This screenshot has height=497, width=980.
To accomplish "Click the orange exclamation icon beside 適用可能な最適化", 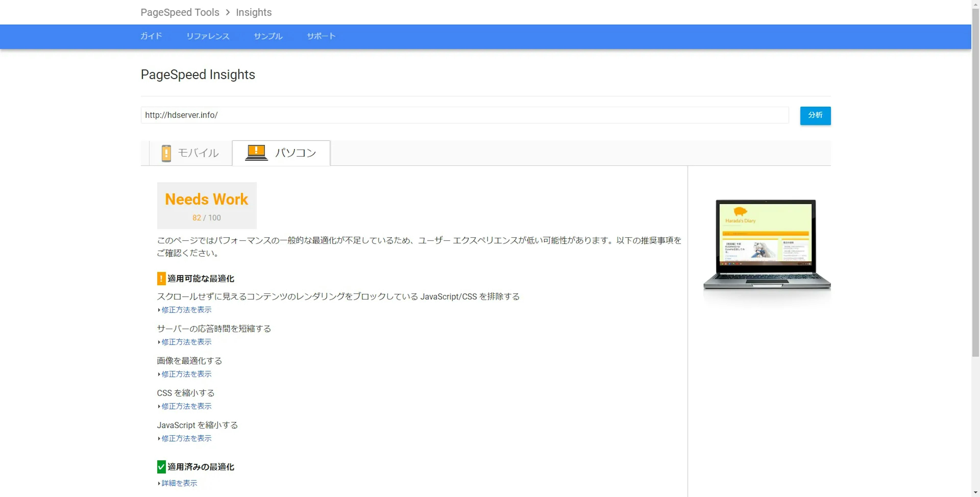I will (x=161, y=278).
